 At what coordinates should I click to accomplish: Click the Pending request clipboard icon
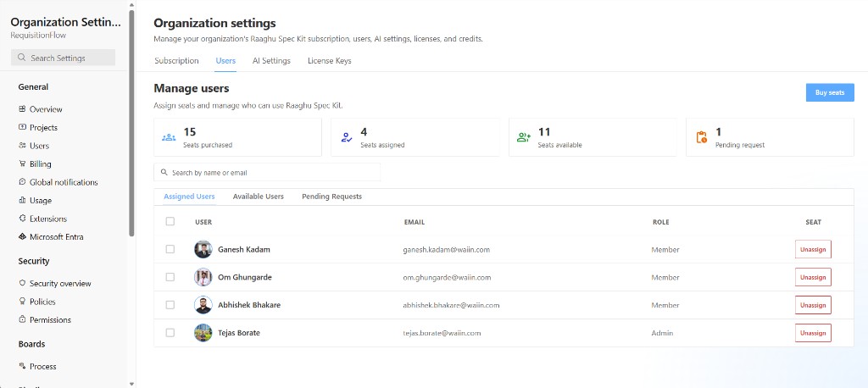(701, 137)
